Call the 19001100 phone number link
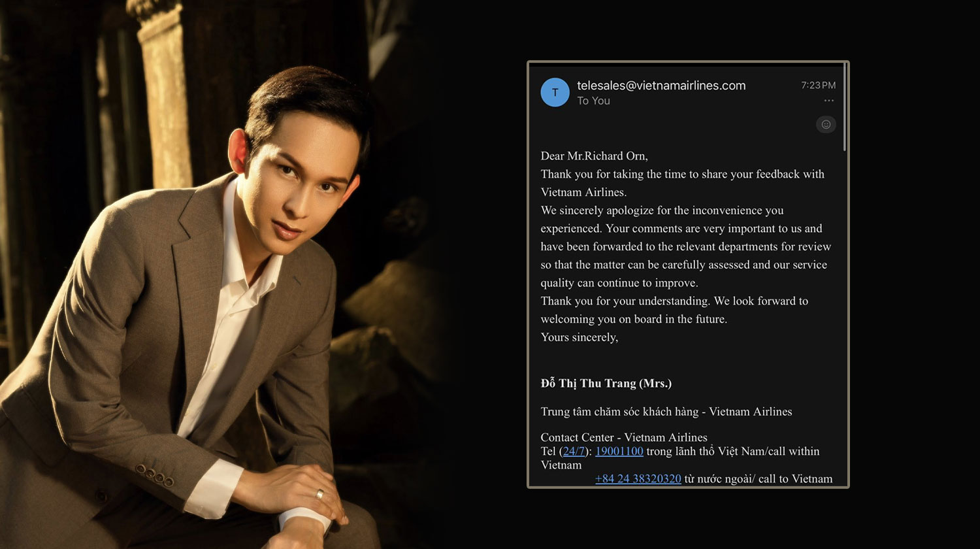 (619, 451)
